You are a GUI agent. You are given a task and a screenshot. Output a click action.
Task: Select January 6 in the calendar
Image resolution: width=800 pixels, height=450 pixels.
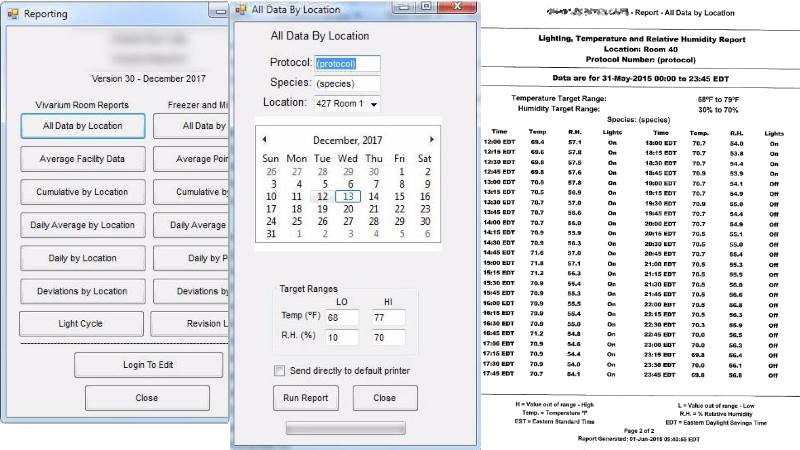tap(428, 234)
